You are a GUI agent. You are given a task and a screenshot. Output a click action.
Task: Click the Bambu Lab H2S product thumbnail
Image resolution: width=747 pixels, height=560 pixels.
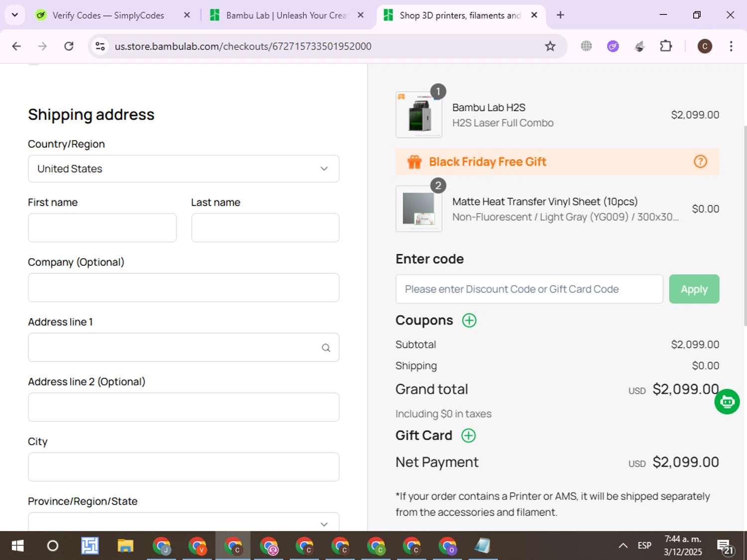coord(419,114)
